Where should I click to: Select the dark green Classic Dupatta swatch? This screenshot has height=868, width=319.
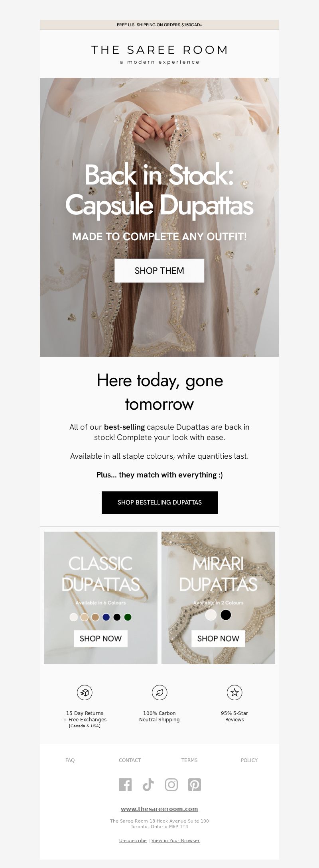coord(128,617)
